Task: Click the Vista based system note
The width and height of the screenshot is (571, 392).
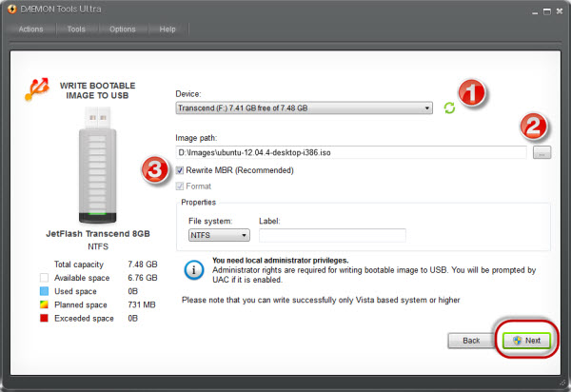Action: pos(321,300)
